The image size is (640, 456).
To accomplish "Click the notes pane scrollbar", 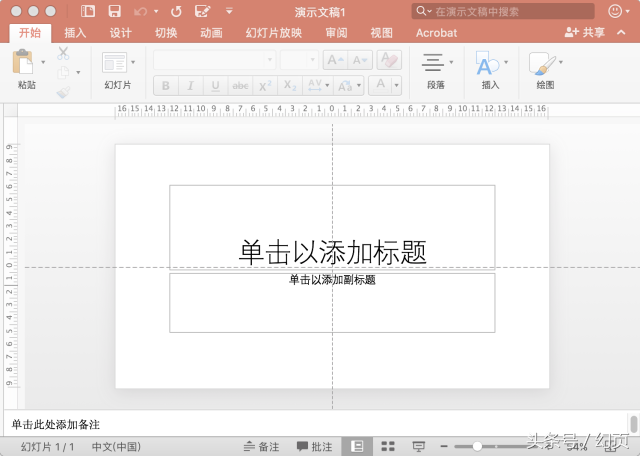I will pos(633,424).
